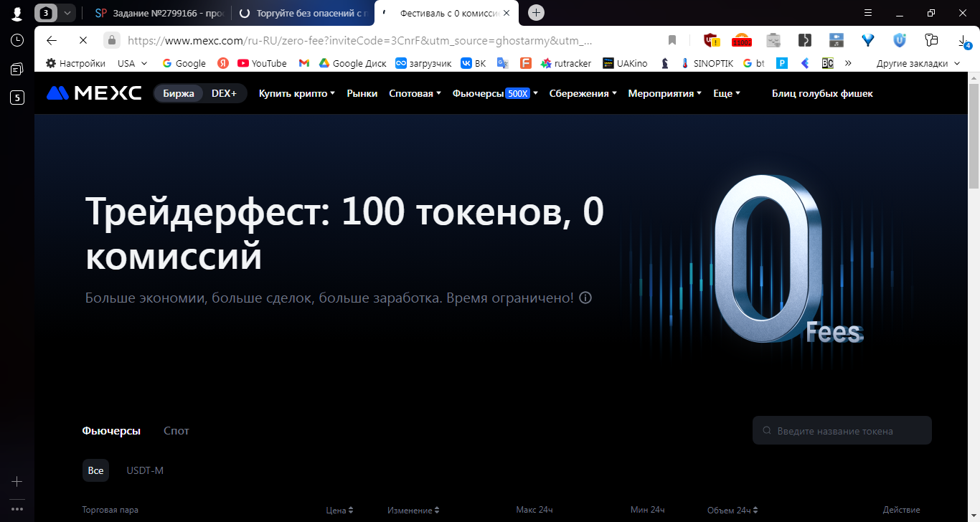Expand the USA bookmarks folder

[x=133, y=63]
